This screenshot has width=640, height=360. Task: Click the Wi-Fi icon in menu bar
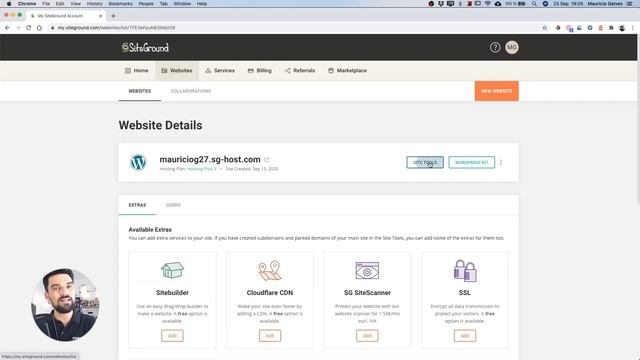[488, 4]
